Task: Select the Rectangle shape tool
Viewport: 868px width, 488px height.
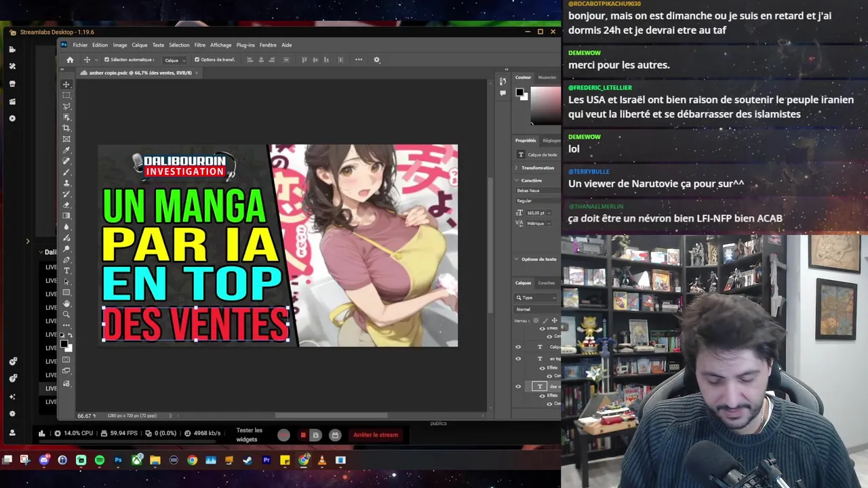Action: point(66,292)
